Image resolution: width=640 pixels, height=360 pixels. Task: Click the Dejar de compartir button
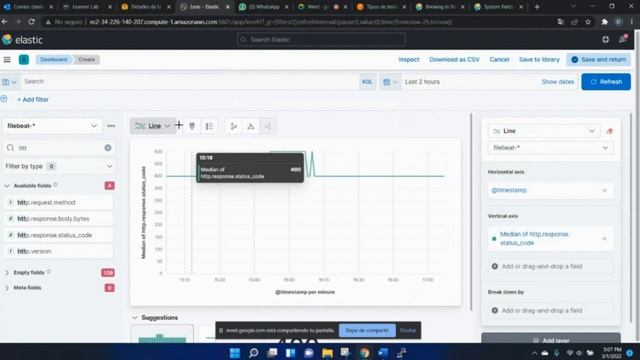coord(367,331)
